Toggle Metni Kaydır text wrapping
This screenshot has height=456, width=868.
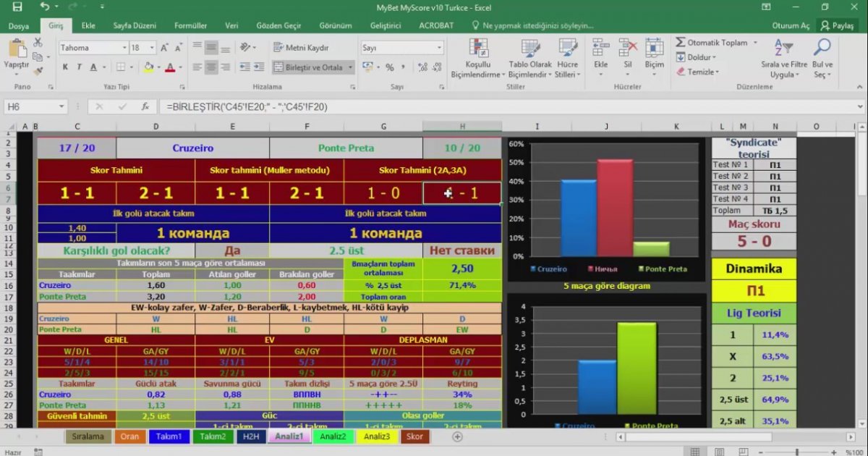302,48
